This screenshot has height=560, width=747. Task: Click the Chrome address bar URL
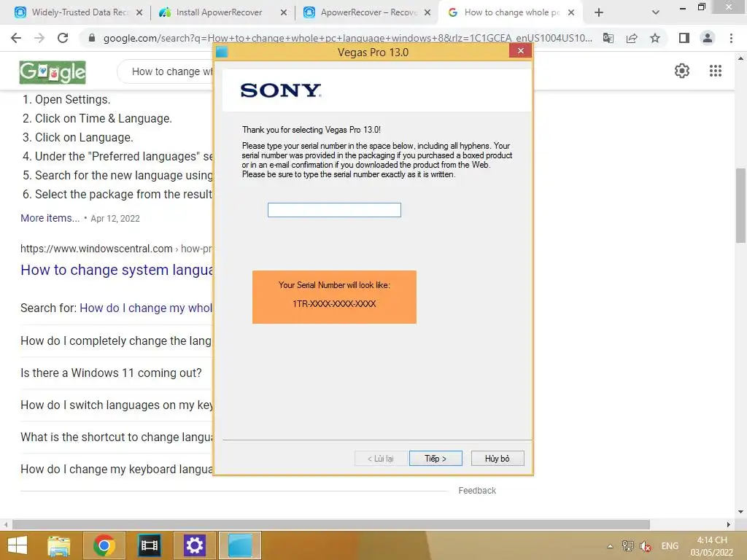click(x=348, y=38)
